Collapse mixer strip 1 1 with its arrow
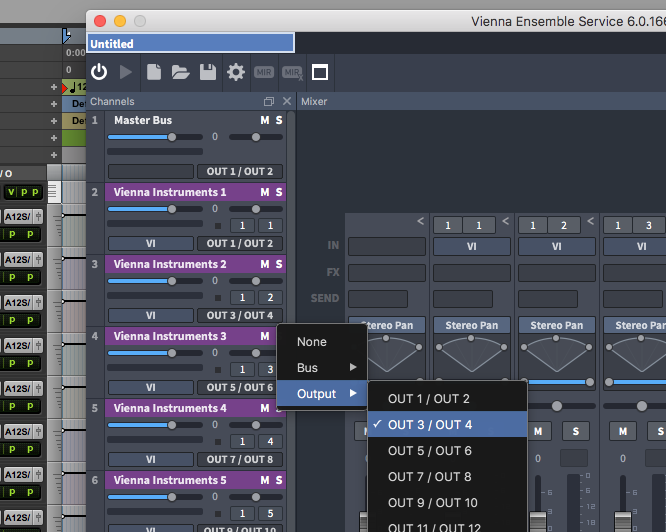Viewport: 666px width, 532px height. pos(505,221)
